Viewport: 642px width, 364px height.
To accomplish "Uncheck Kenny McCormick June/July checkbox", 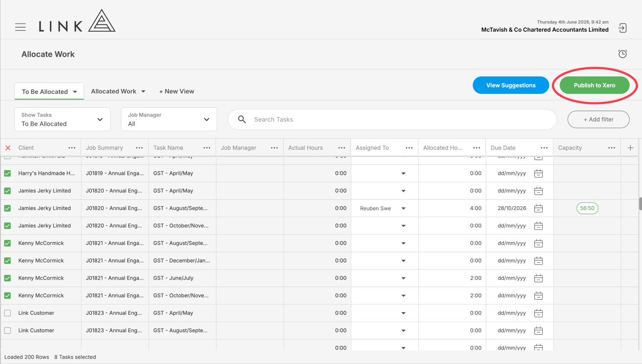I will (7, 278).
